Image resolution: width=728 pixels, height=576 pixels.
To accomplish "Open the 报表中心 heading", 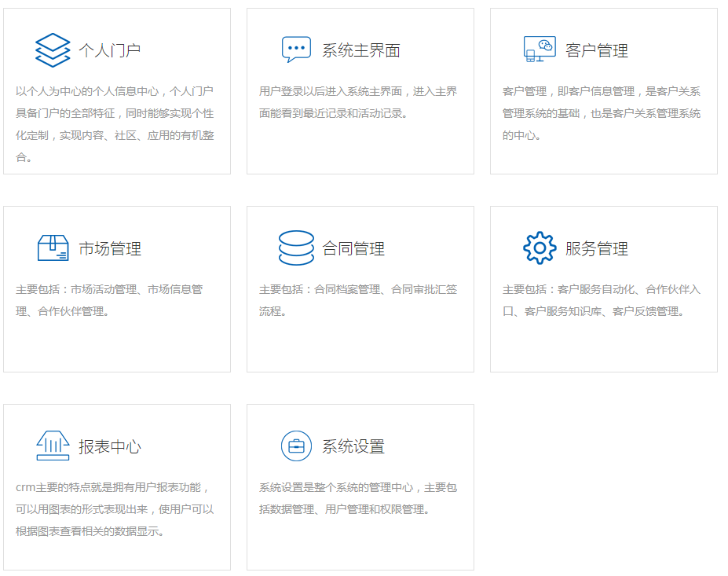I will click(110, 447).
